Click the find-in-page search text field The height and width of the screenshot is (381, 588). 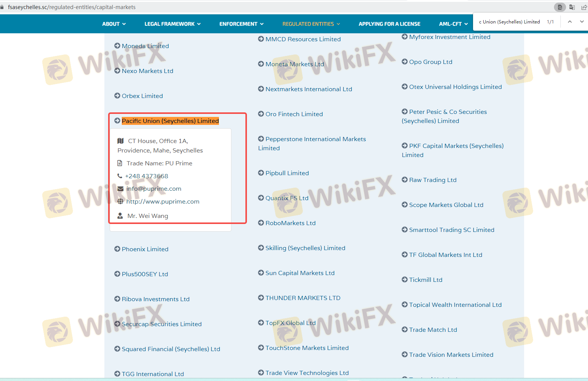[x=509, y=22]
